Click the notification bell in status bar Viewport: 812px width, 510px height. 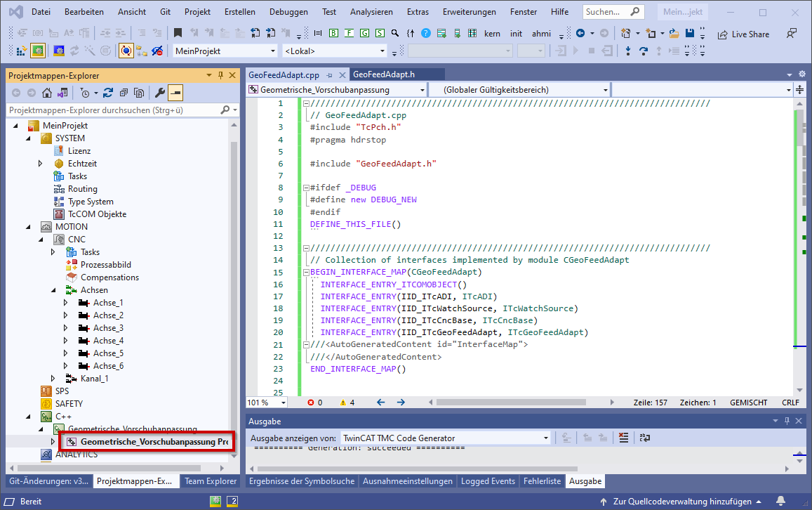pyautogui.click(x=780, y=501)
